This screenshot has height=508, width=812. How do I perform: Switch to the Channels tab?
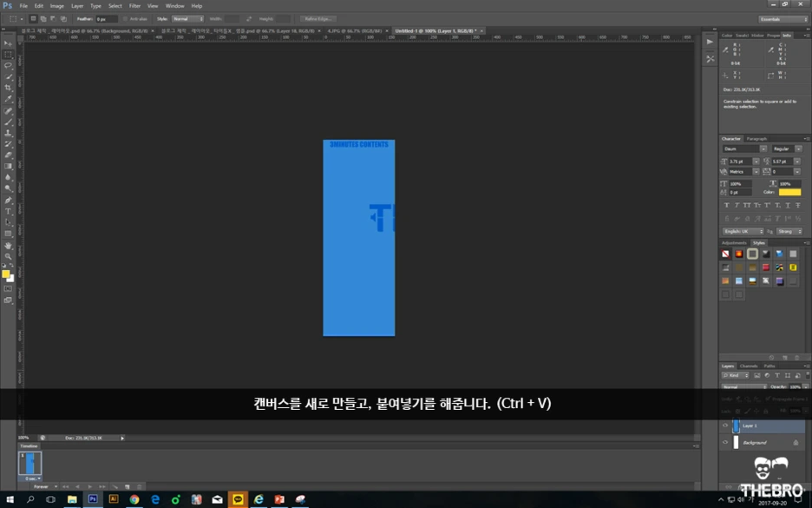[x=749, y=366]
